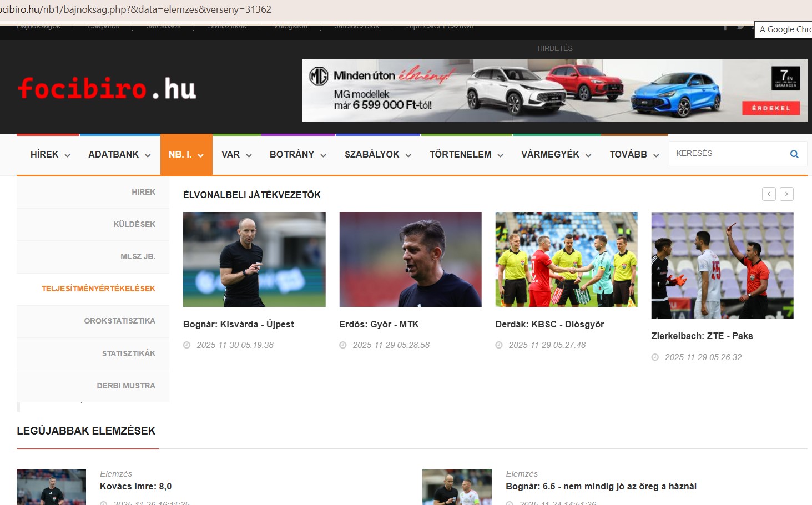Go to next referee carousel slide

(x=786, y=194)
